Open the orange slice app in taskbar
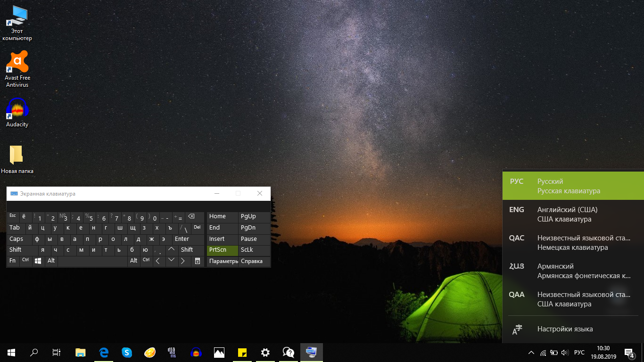 [150, 352]
